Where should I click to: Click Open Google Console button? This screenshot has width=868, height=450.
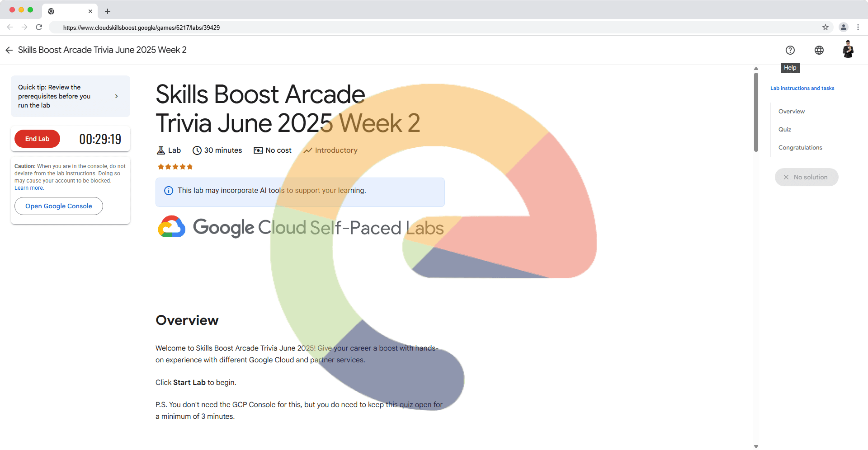[59, 206]
